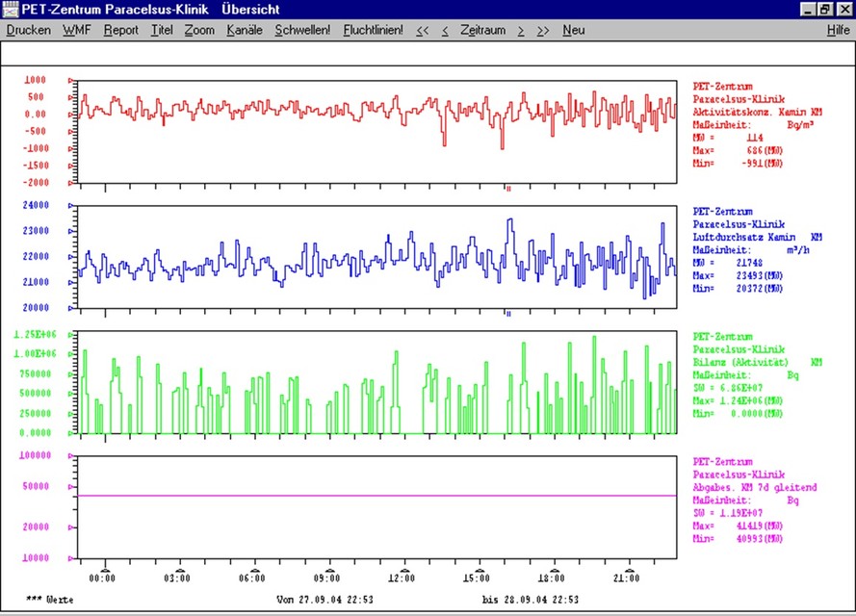This screenshot has width=856, height=616.
Task: Open the Zeitraum time range menu
Action: pos(482,30)
